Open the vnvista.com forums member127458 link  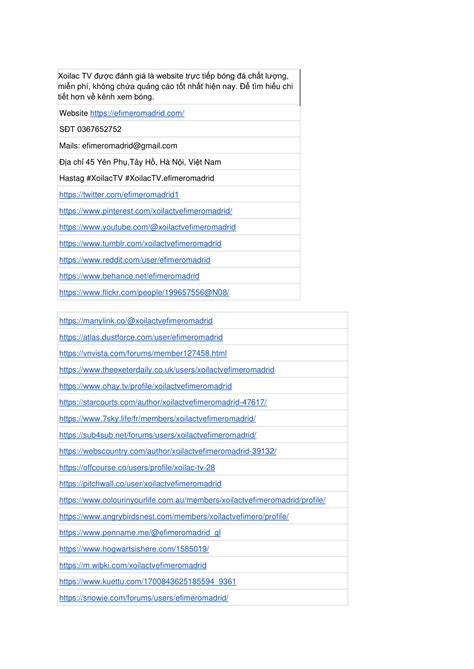click(143, 353)
